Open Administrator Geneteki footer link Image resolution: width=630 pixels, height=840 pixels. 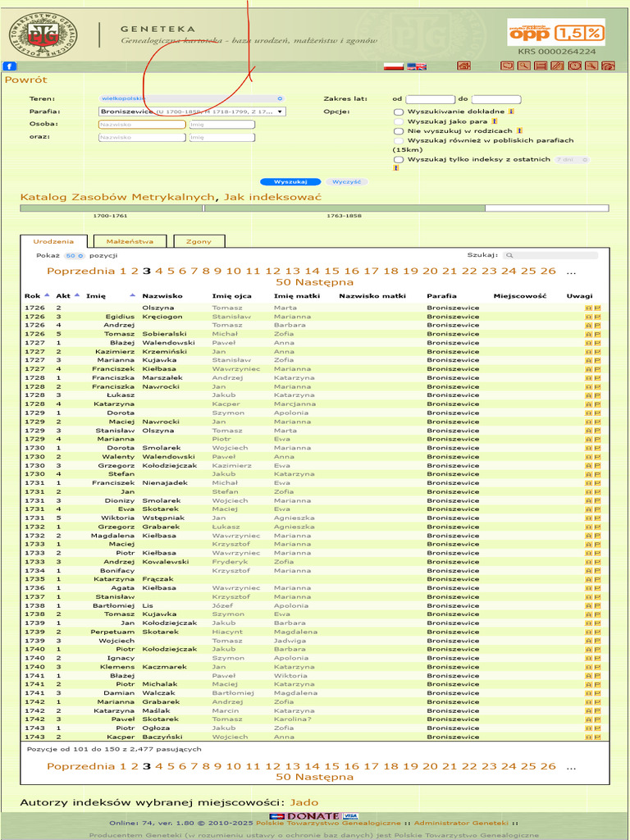click(461, 823)
